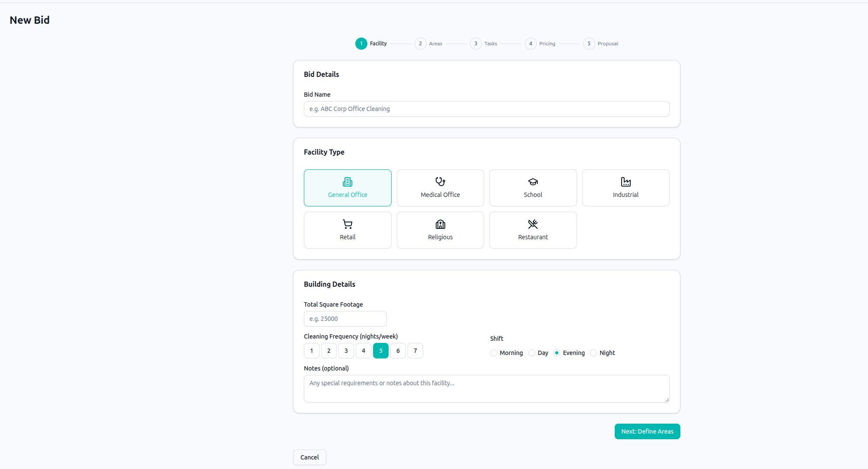Open step 5 Proposal

[589, 44]
